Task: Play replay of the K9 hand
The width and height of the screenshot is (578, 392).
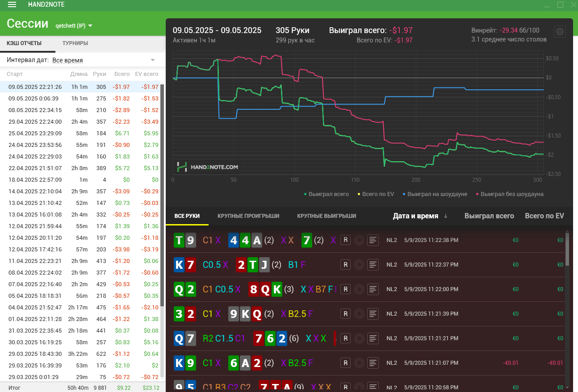Action: pos(359,363)
